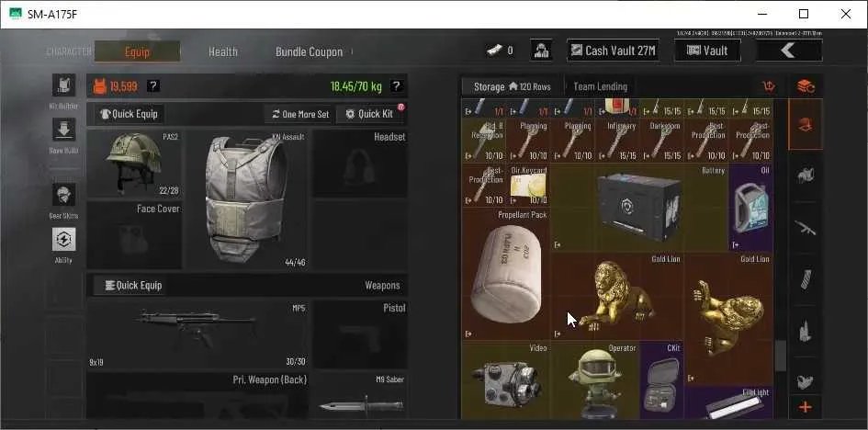
Task: Switch to the Equip tab
Action: pos(137,51)
